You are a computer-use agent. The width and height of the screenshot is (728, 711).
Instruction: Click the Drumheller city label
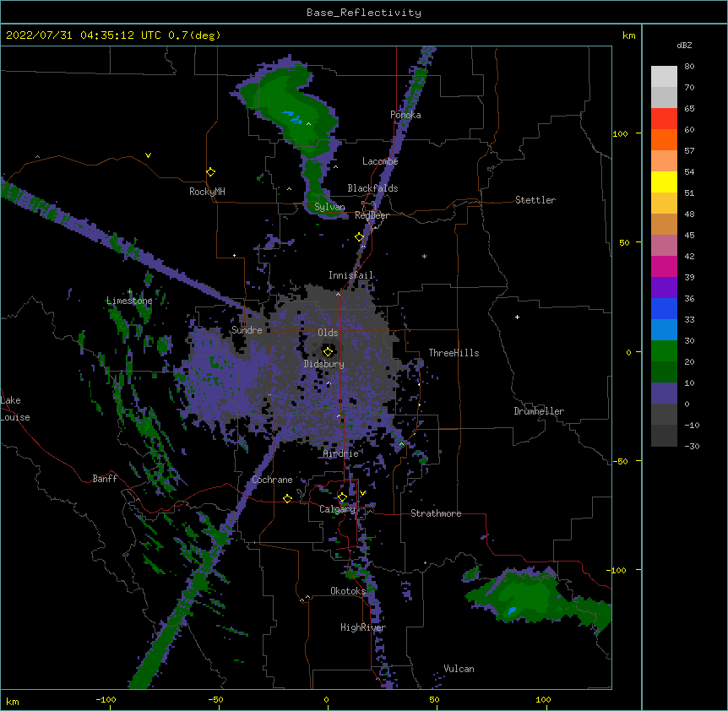tap(539, 411)
